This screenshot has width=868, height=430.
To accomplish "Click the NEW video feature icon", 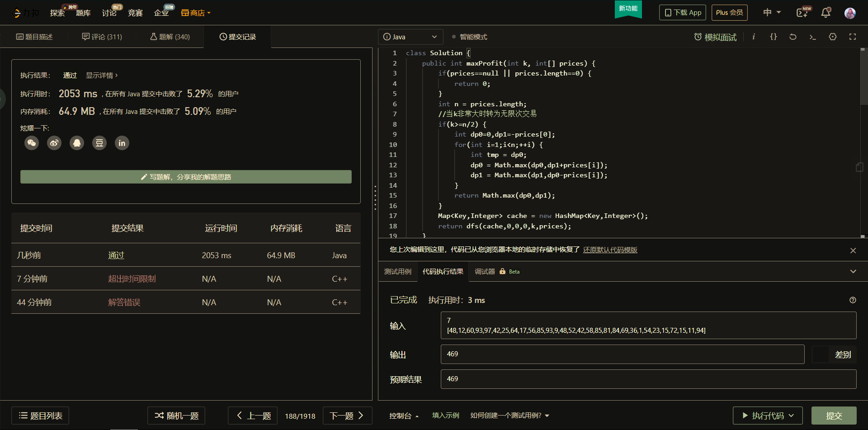I will pos(803,12).
